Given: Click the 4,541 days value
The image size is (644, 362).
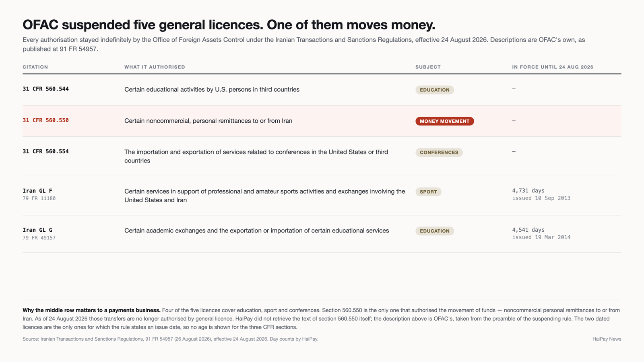Looking at the screenshot, I should click(528, 230).
